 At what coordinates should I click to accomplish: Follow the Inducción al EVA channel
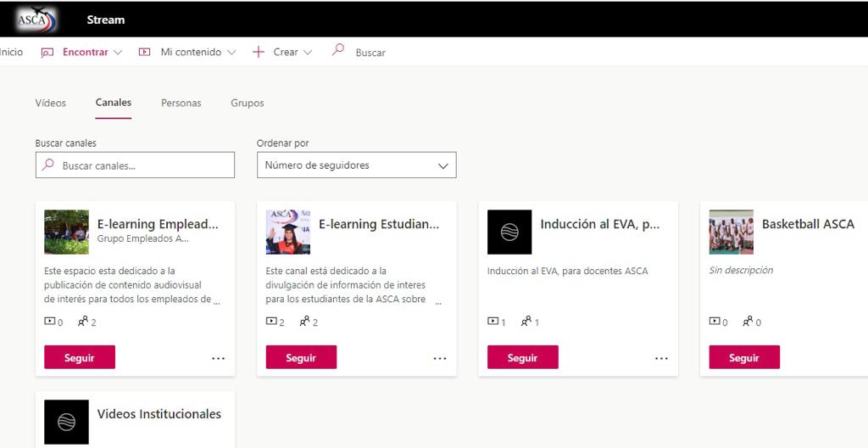[522, 357]
